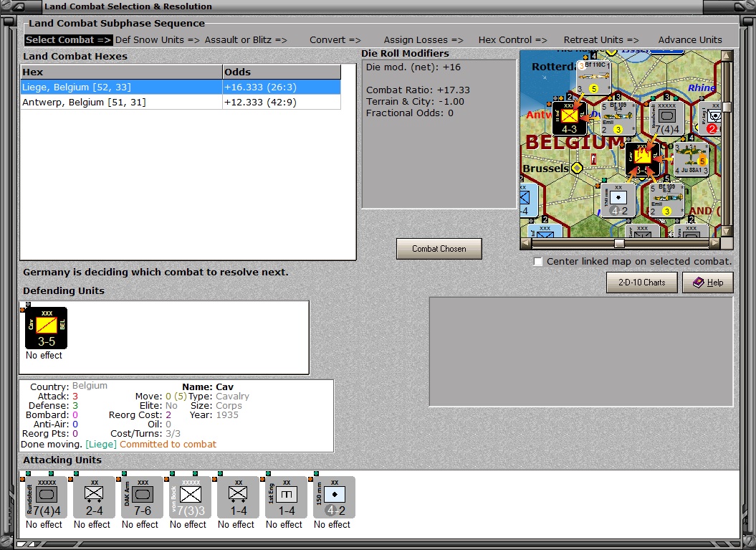This screenshot has width=756, height=550.
Task: Click the Advance Units subphase step
Action: click(x=690, y=40)
